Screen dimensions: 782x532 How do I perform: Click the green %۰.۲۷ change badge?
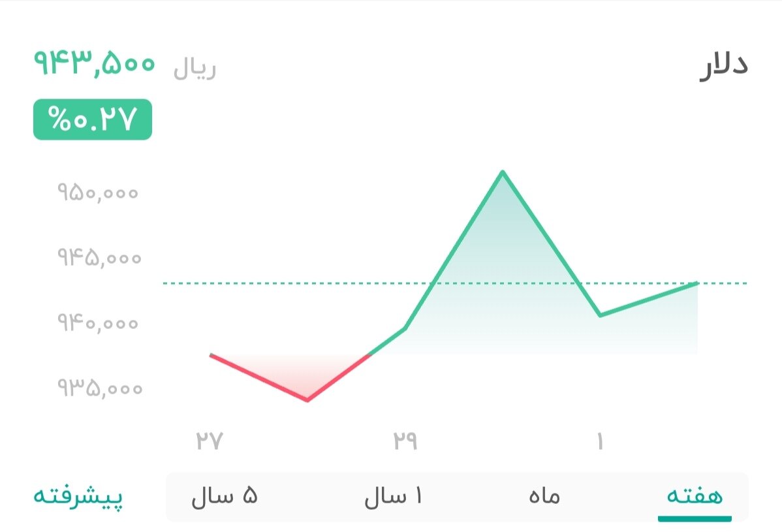pyautogui.click(x=93, y=119)
